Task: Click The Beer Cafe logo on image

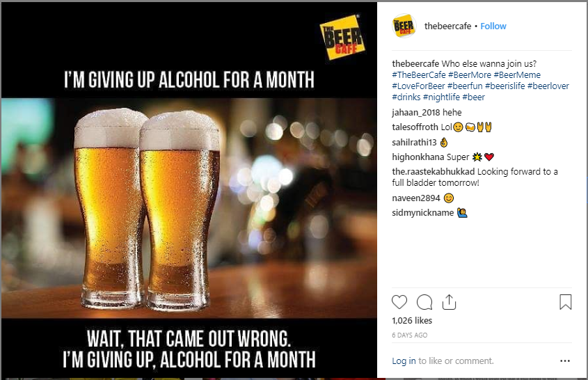Action: pyautogui.click(x=342, y=38)
